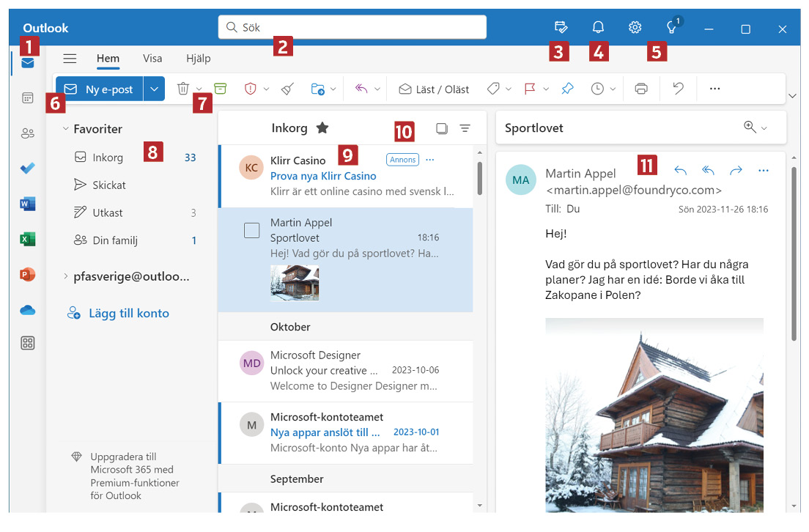Open the notifications bell
This screenshot has width=809, height=532.
click(x=598, y=26)
